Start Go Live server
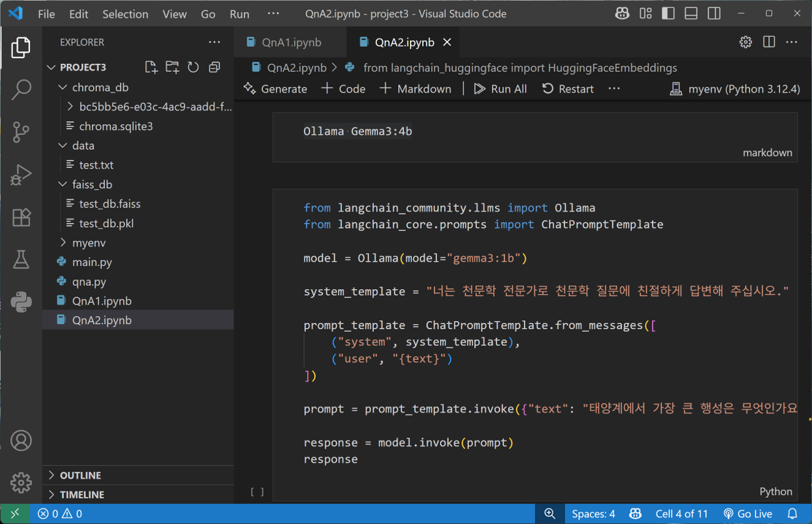 point(748,513)
